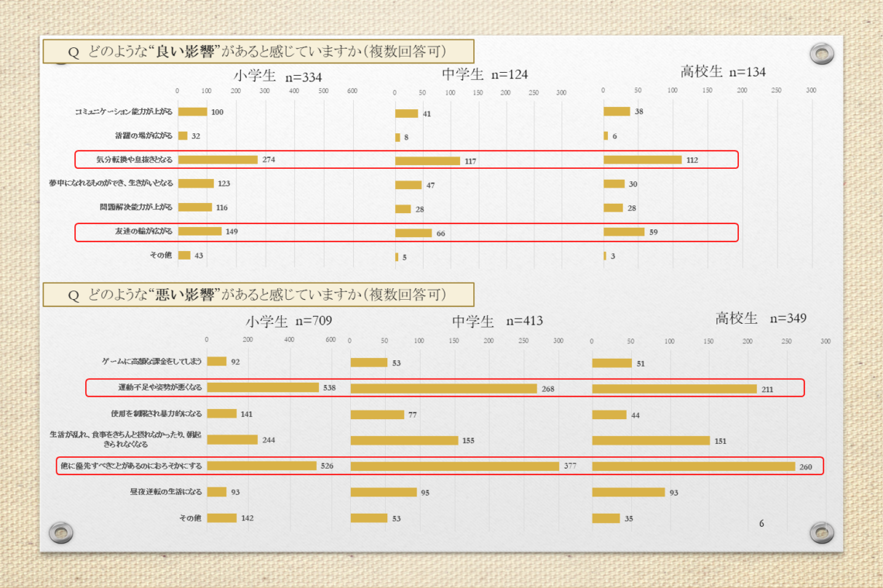Select the "昼夜逆転の生活になる" row label
Screen dimensions: 883x588
pos(166,492)
